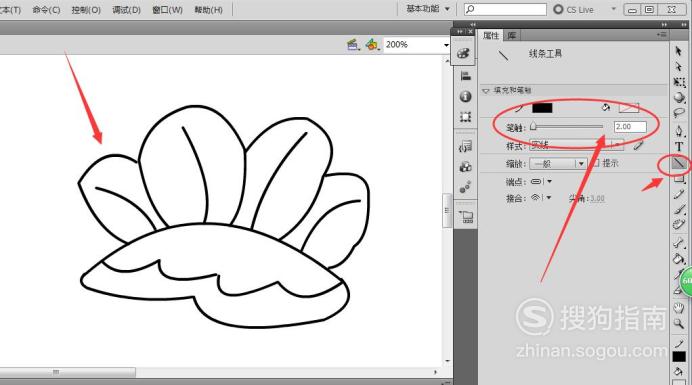This screenshot has height=385, width=692.
Task: Select the Bone tool
Action: [679, 242]
